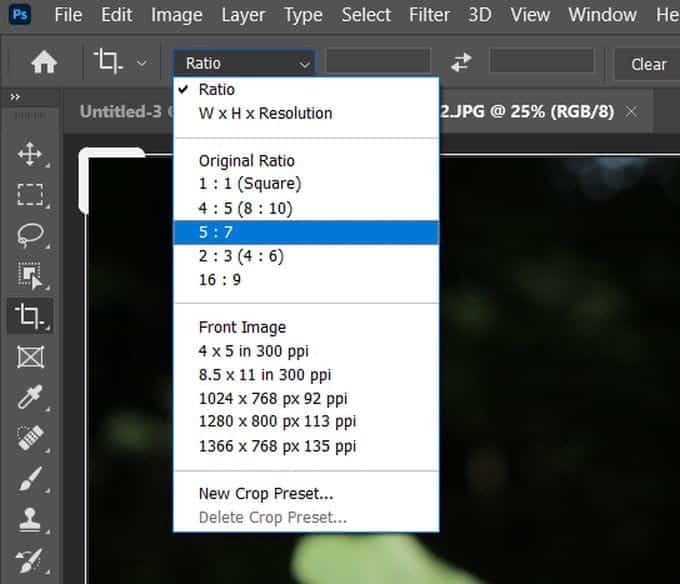The image size is (680, 584).
Task: Expand the toolbar with double-arrow icon
Action: point(15,97)
